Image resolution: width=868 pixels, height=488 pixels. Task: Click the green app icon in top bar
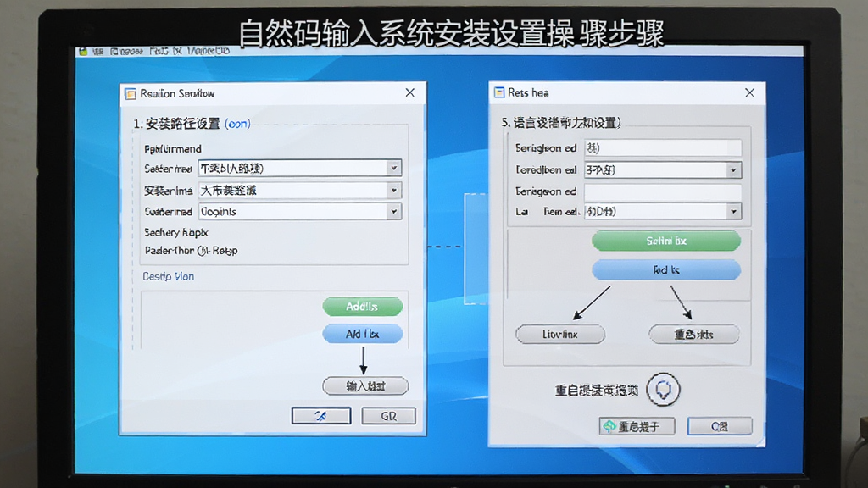[x=83, y=52]
